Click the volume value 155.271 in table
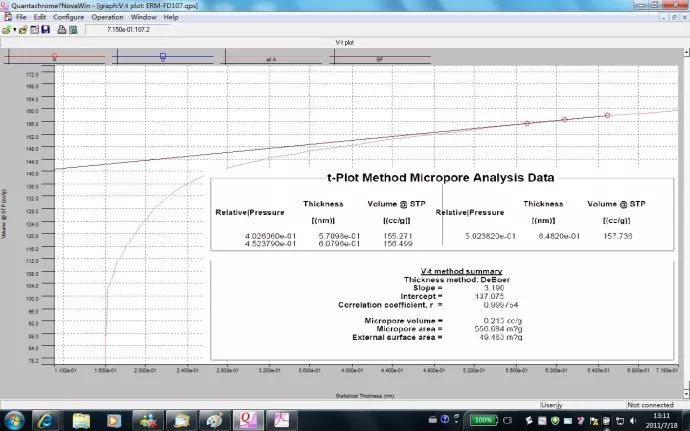 397,236
